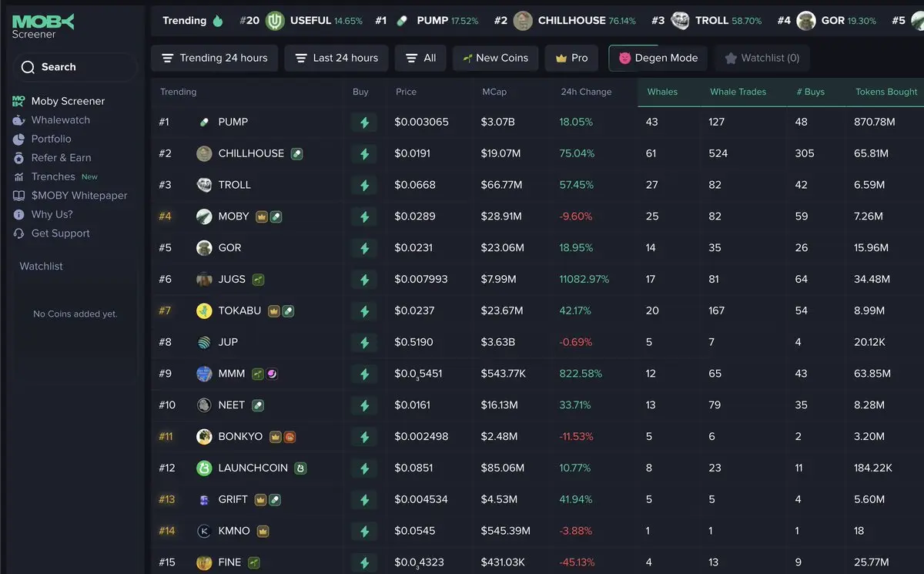Click the JUGS new-coin sprout badge
This screenshot has height=574, width=924.
[x=258, y=280]
